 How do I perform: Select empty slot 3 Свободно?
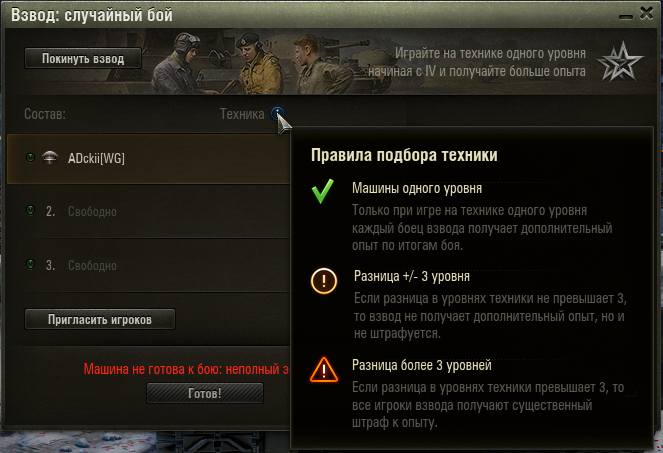coord(148,265)
